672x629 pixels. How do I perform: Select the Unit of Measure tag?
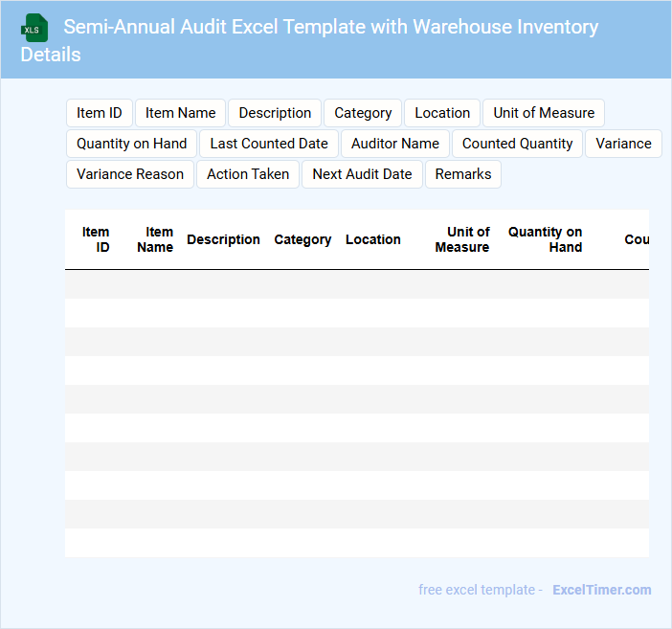(544, 113)
